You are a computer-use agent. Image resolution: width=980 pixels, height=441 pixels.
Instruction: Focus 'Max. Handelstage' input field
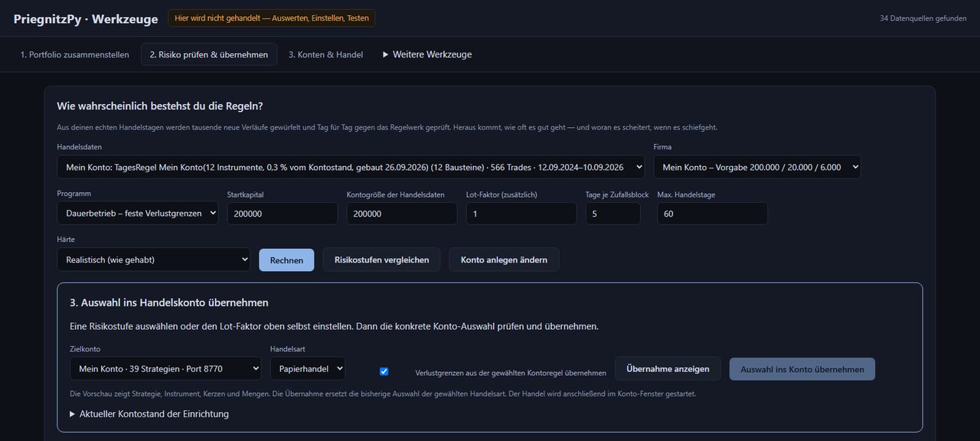[712, 214]
